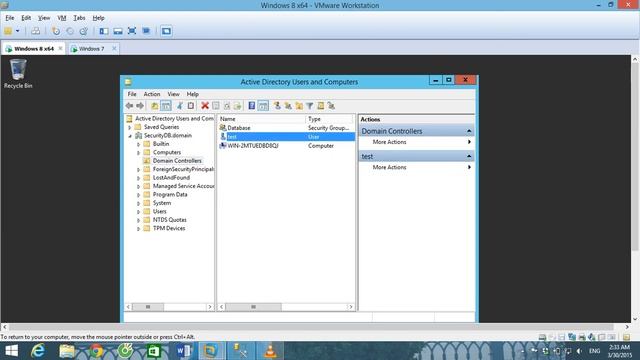Toggle the Show/Hide Console Tree icon
The height and width of the screenshot is (360, 640).
point(166,106)
